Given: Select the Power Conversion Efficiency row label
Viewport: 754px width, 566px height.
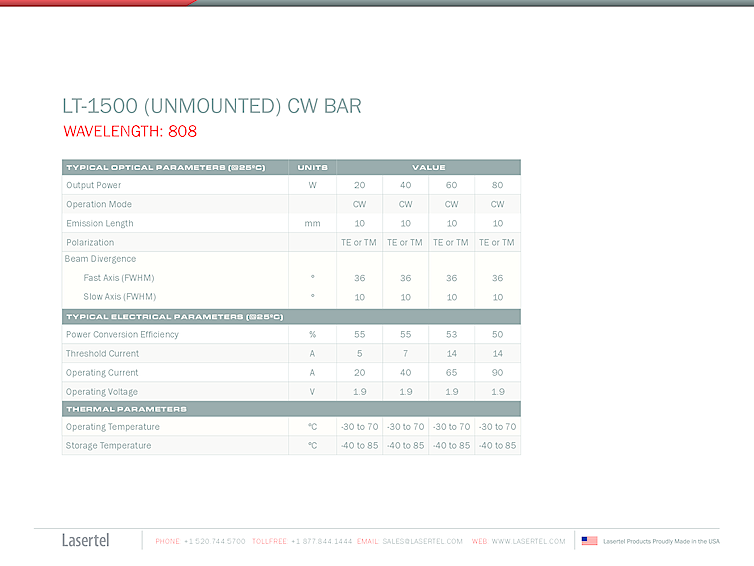Looking at the screenshot, I should pos(122,334).
